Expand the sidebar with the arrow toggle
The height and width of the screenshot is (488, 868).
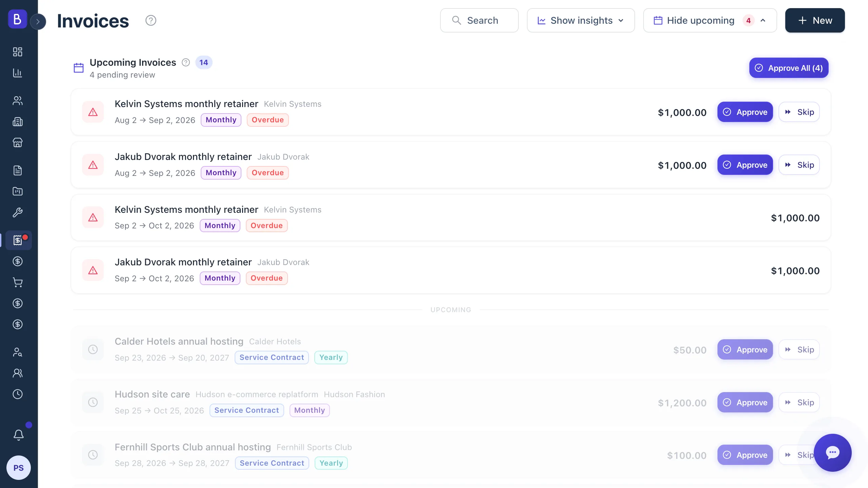(38, 22)
